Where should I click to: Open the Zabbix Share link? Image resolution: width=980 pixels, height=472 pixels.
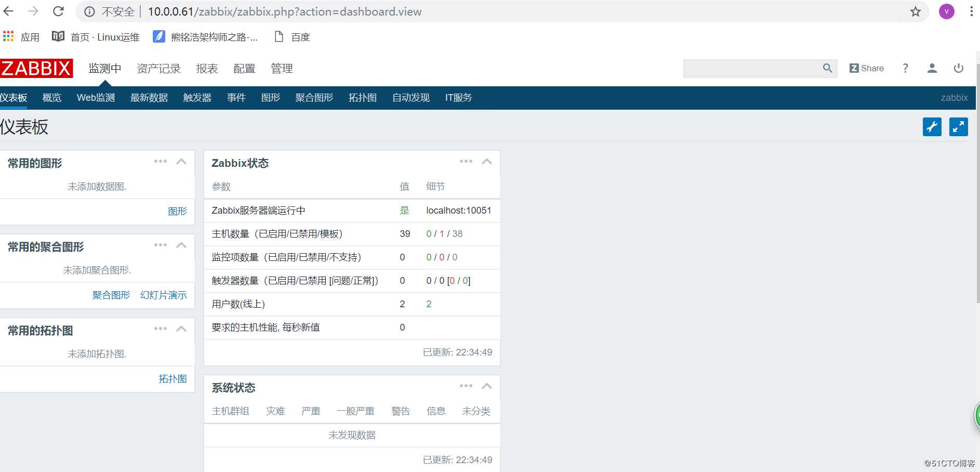pyautogui.click(x=866, y=68)
